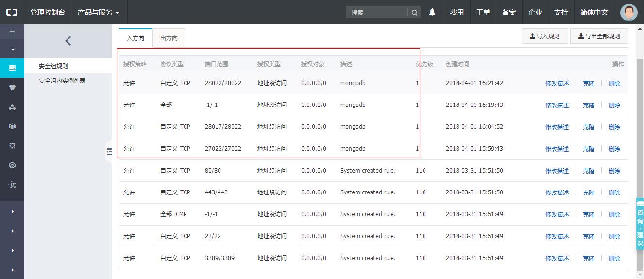
Task: Open the eye-shaped monitoring icon in sidebar
Action: pos(12,165)
